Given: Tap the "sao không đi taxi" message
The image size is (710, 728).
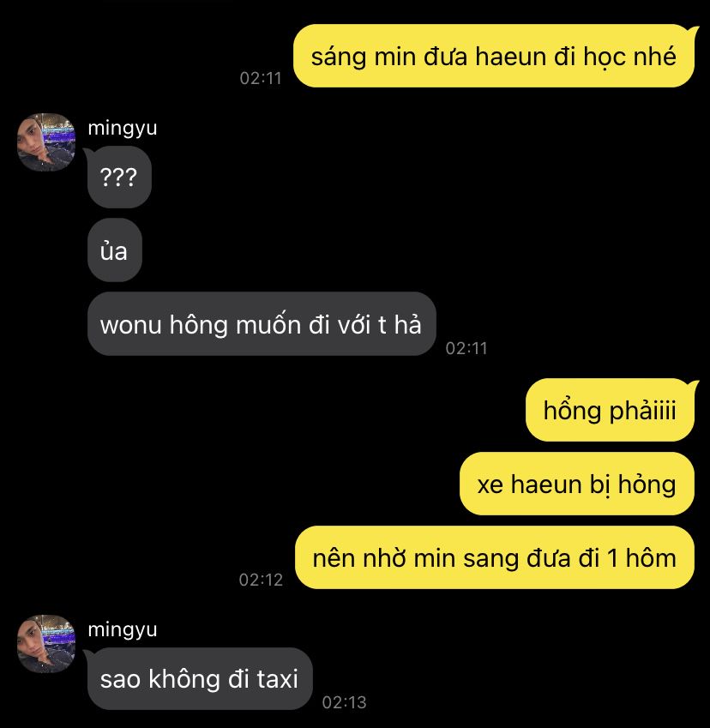Looking at the screenshot, I should point(200,678).
